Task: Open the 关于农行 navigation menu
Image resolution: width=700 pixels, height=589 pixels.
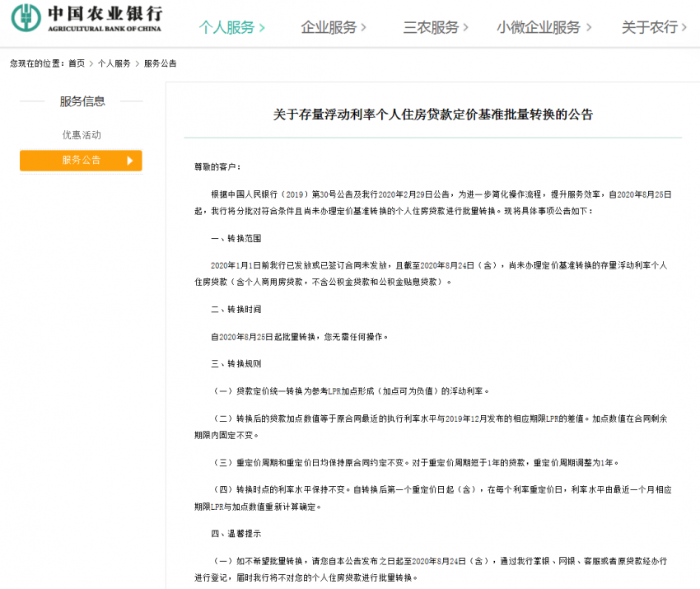Action: coord(651,27)
